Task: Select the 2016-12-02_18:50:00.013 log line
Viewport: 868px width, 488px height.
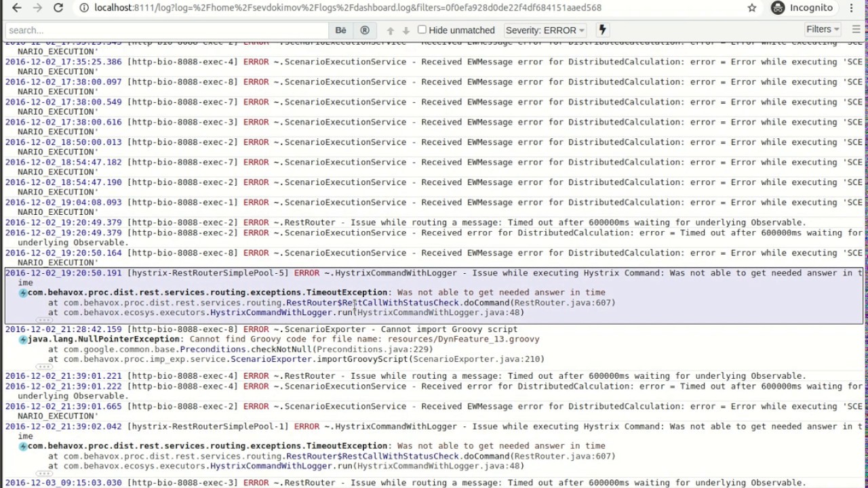Action: pos(434,147)
